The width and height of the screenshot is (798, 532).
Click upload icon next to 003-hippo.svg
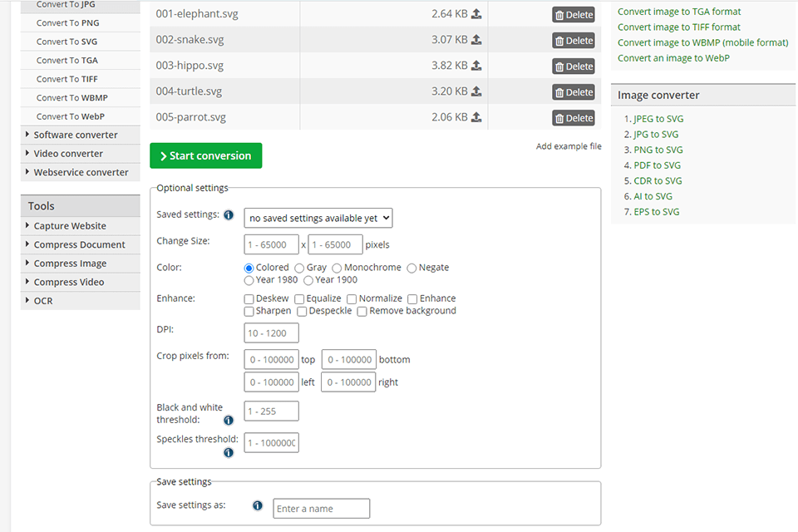(x=475, y=65)
